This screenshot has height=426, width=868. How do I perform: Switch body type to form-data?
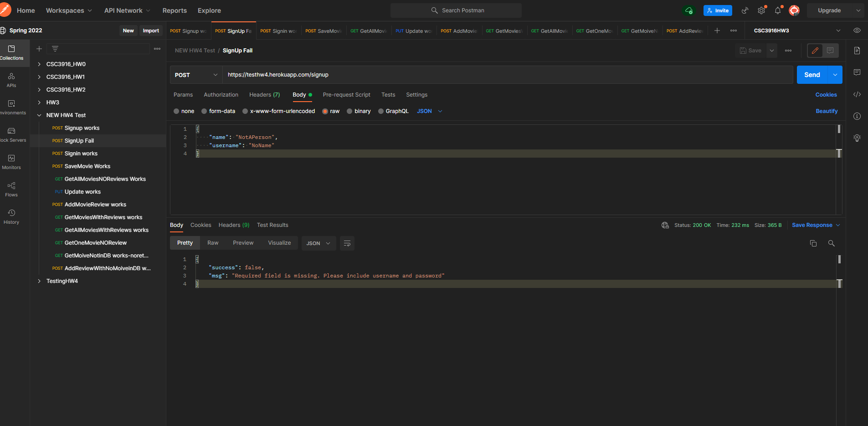coord(218,111)
